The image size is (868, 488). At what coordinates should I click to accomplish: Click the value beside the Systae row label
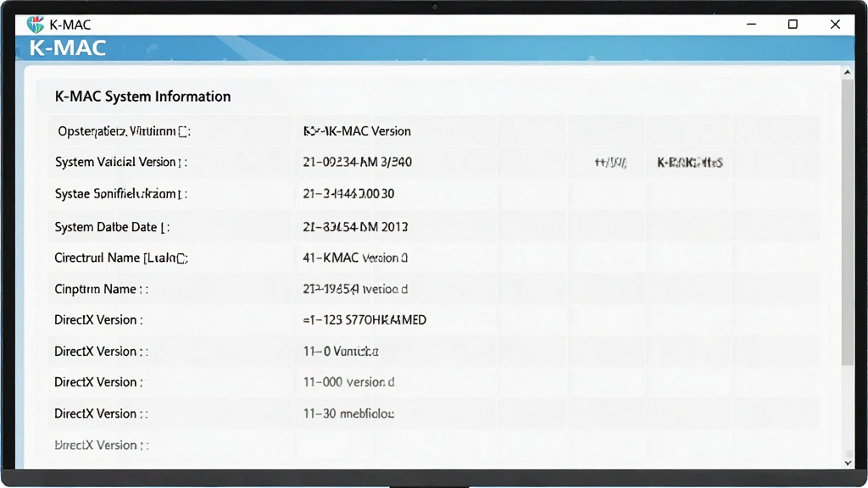coord(348,194)
